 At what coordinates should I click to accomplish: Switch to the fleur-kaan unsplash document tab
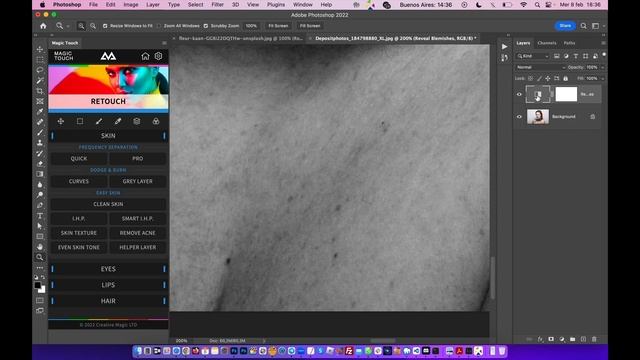point(240,38)
